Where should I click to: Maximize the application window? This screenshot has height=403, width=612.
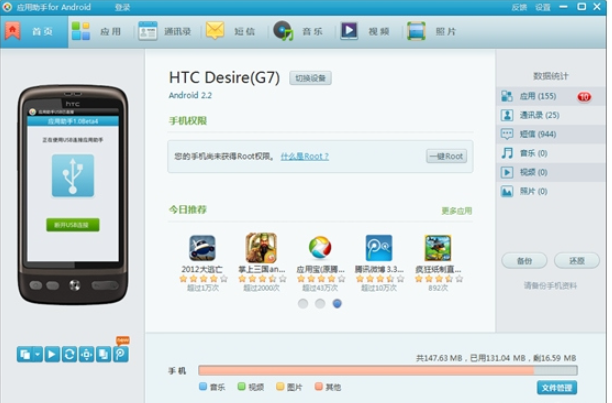click(582, 7)
